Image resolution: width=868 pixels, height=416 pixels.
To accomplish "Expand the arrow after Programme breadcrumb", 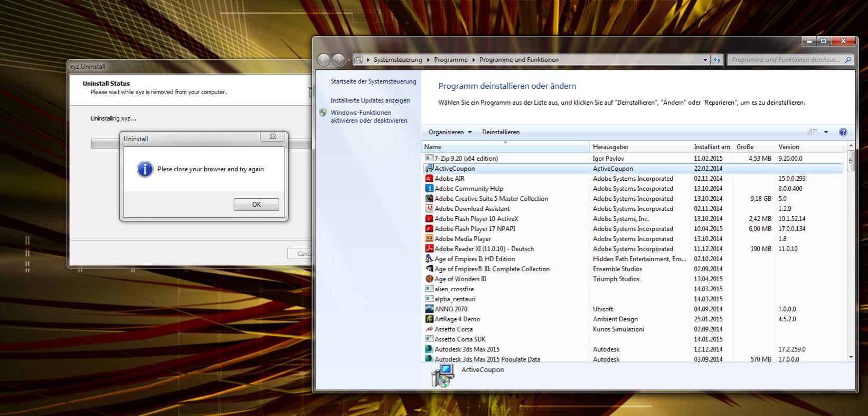I will (474, 60).
